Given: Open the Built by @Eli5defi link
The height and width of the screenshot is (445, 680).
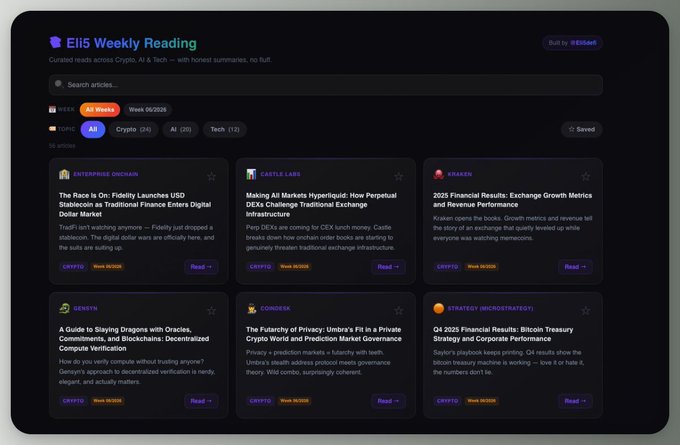Looking at the screenshot, I should tap(572, 43).
